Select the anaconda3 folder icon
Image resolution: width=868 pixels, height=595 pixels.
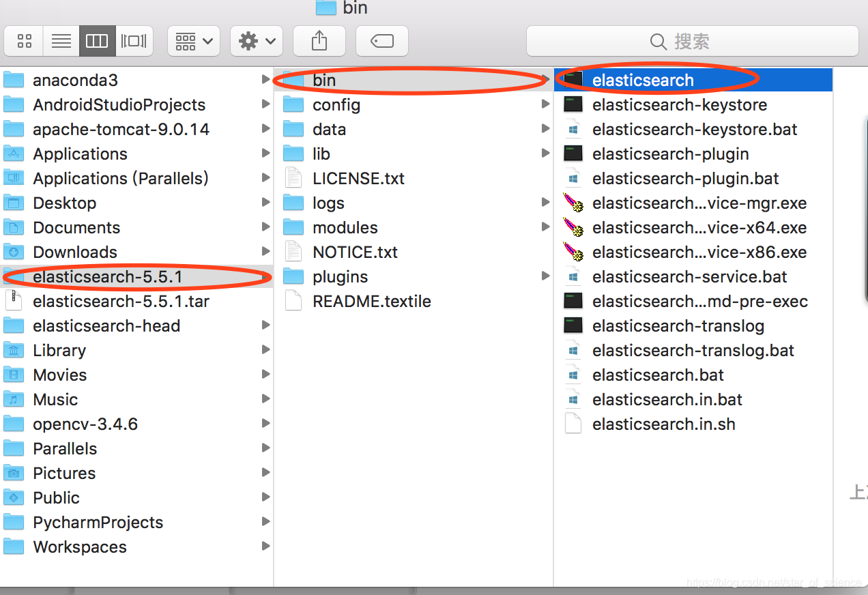point(14,81)
